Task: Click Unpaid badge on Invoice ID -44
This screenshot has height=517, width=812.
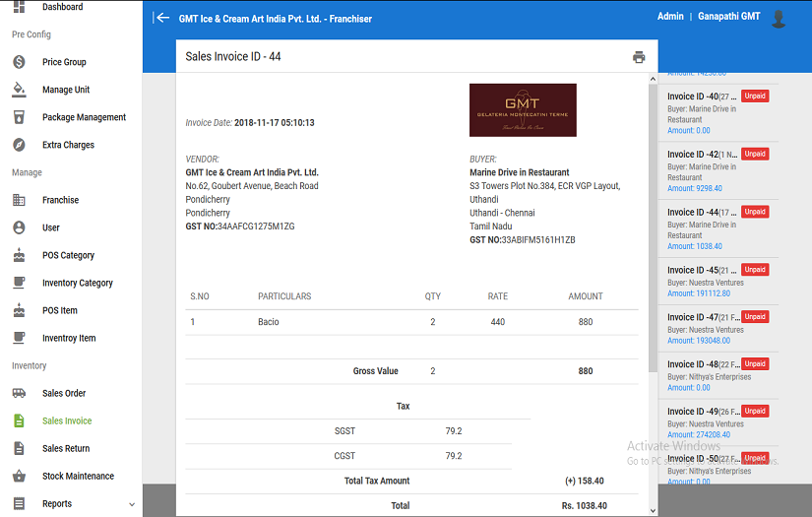Action: 755,212
